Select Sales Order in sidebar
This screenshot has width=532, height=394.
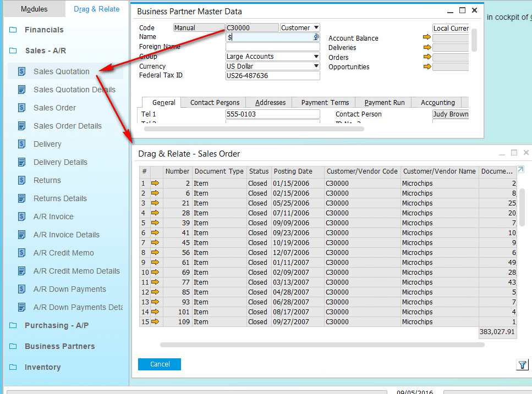point(54,108)
